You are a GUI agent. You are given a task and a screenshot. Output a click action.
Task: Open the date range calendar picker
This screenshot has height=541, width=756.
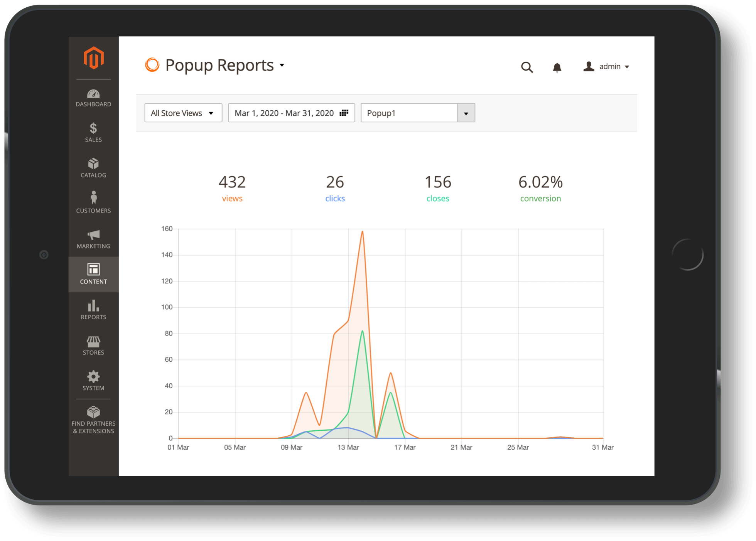pyautogui.click(x=344, y=113)
